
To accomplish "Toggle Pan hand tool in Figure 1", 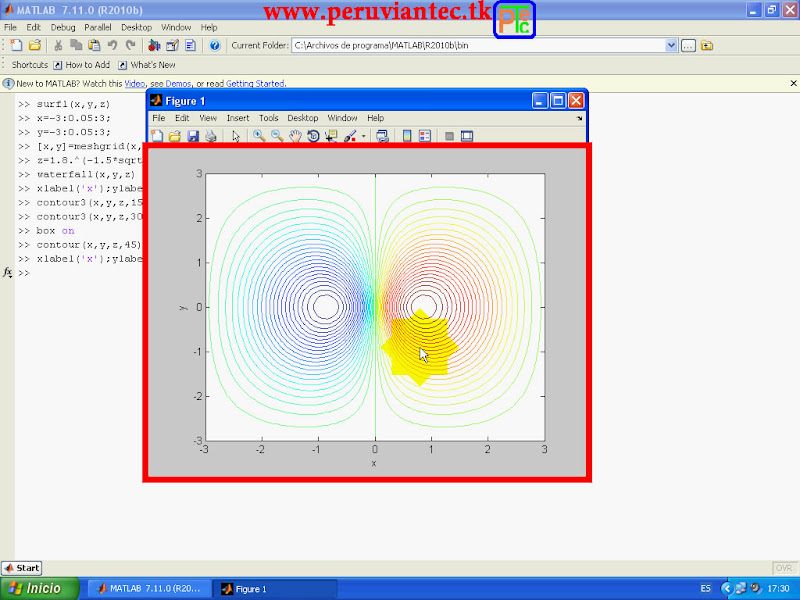I will pyautogui.click(x=295, y=136).
